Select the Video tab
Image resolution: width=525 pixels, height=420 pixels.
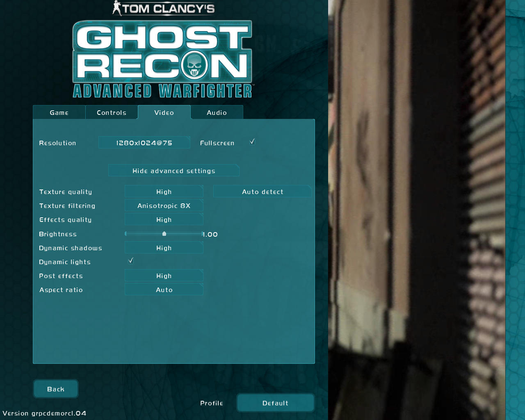164,112
